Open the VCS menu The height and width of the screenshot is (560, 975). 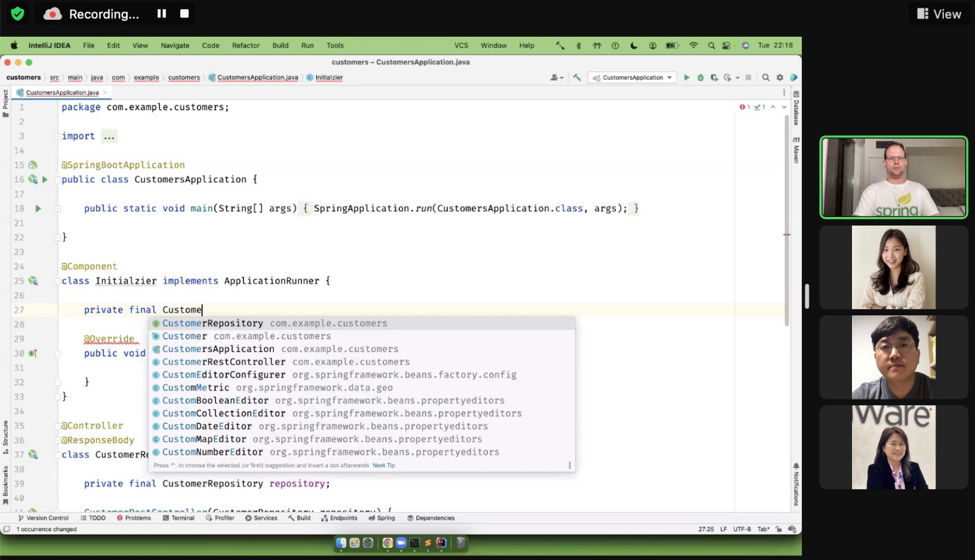point(461,45)
